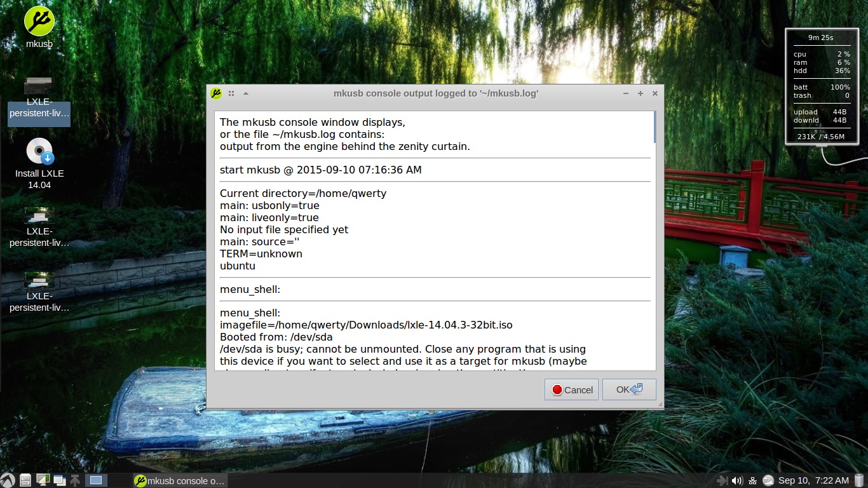This screenshot has width=868, height=488.
Task: Click the 'start mkusb @ 2015-09-10 07:16:36 AM' line
Action: [321, 170]
